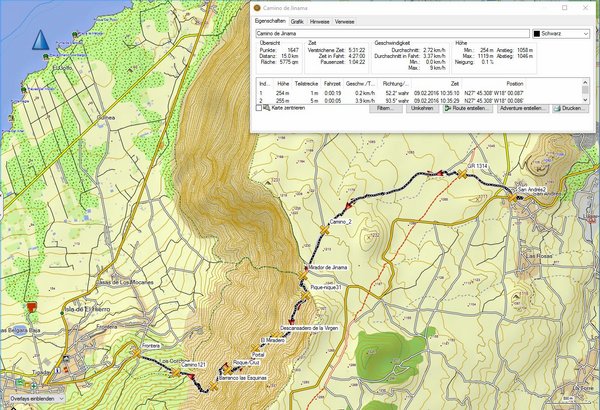This screenshot has width=600, height=410.
Task: Click the Route erstellen button
Action: [x=465, y=107]
